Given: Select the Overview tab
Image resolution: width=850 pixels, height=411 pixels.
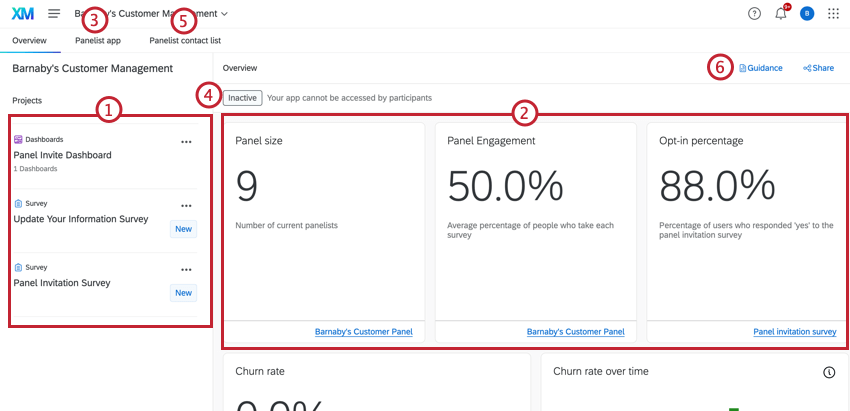Looking at the screenshot, I should point(29,41).
